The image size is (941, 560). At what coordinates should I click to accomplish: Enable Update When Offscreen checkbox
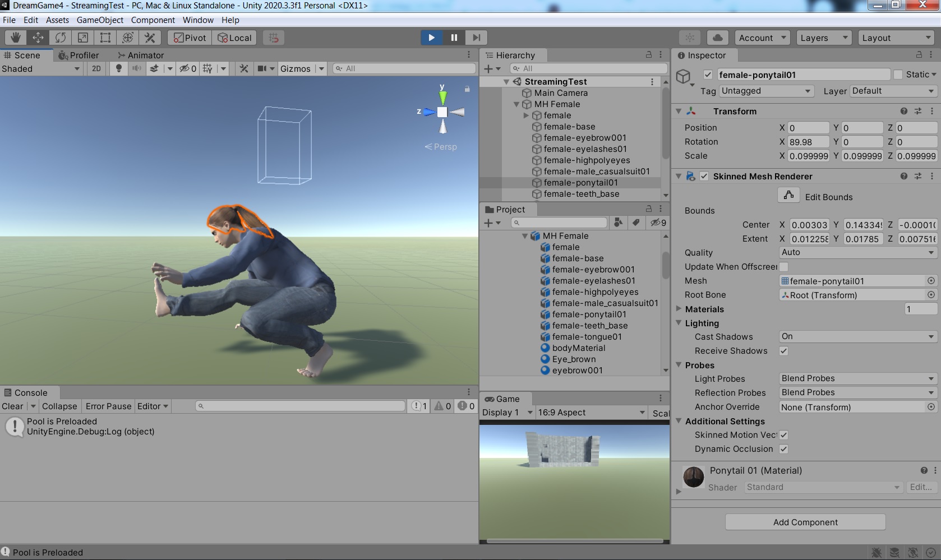(784, 267)
